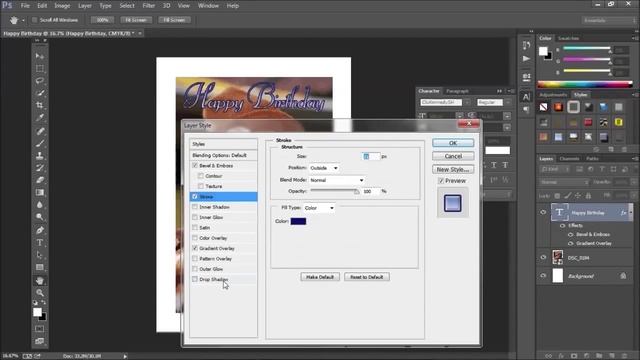Enable the Inner Shadow checkbox
The image size is (640, 360).
pyautogui.click(x=195, y=207)
